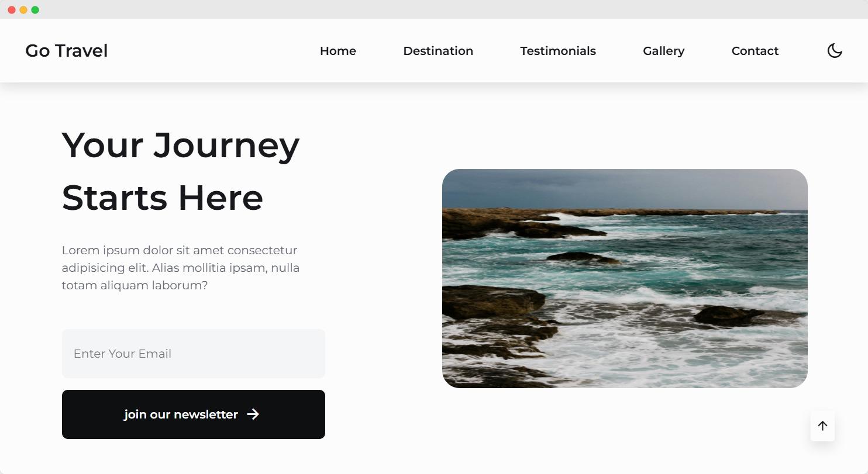Select Gallery in the navigation bar
868x474 pixels.
[663, 51]
